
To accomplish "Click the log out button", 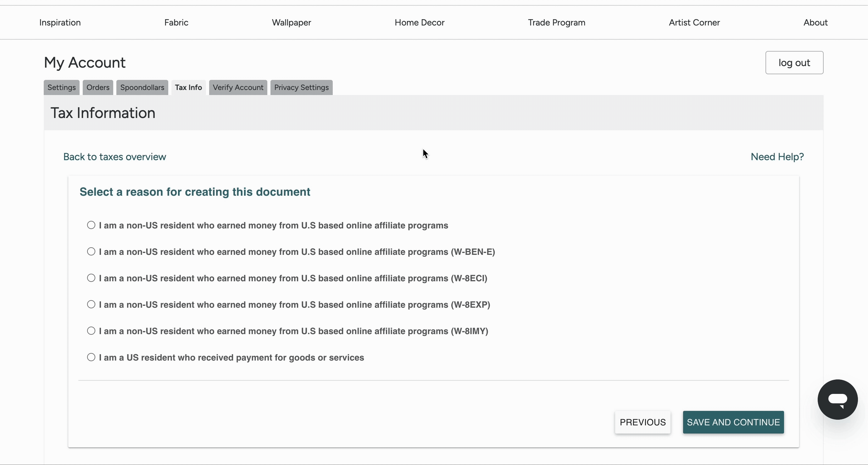I will pyautogui.click(x=794, y=63).
